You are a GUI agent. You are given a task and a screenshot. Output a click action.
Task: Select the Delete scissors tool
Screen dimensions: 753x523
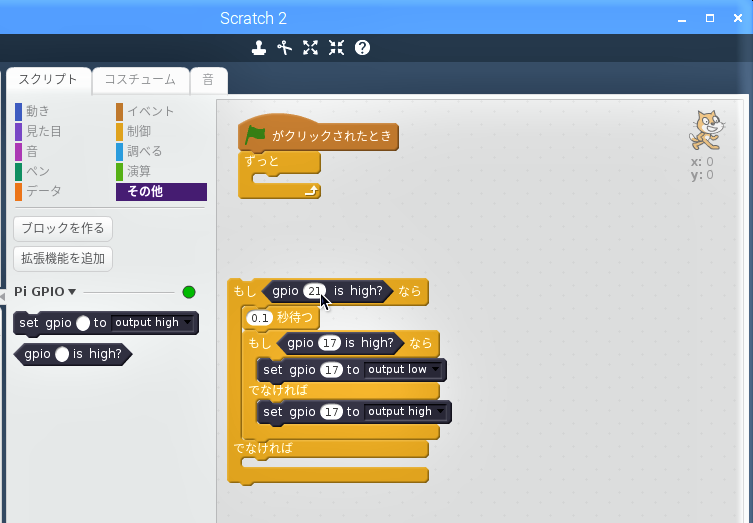click(285, 48)
